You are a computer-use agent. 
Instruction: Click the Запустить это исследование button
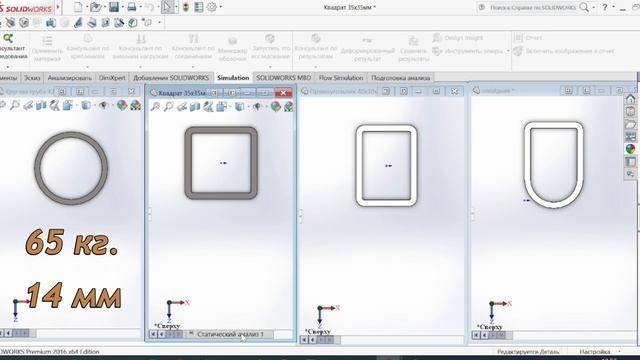point(270,48)
